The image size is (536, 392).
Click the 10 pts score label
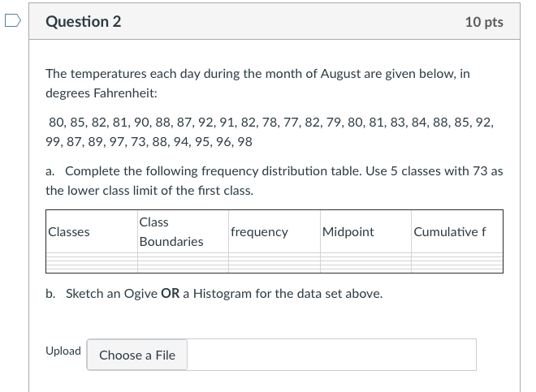click(484, 22)
